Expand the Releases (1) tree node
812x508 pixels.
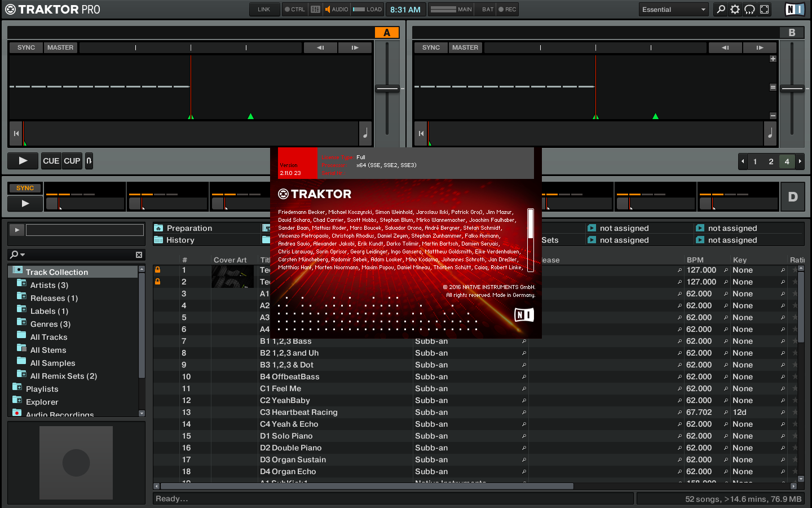(x=21, y=297)
